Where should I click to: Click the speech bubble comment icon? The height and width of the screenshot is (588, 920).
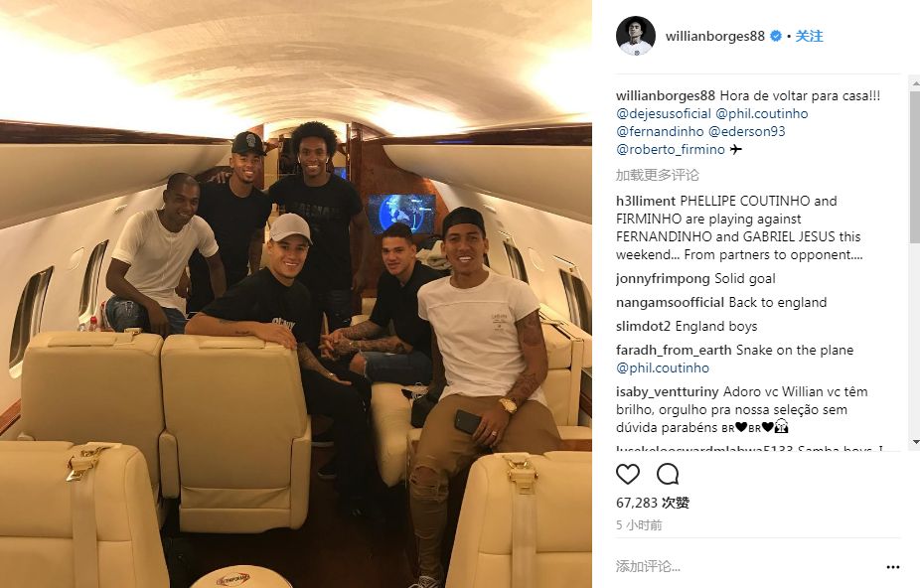(x=668, y=474)
